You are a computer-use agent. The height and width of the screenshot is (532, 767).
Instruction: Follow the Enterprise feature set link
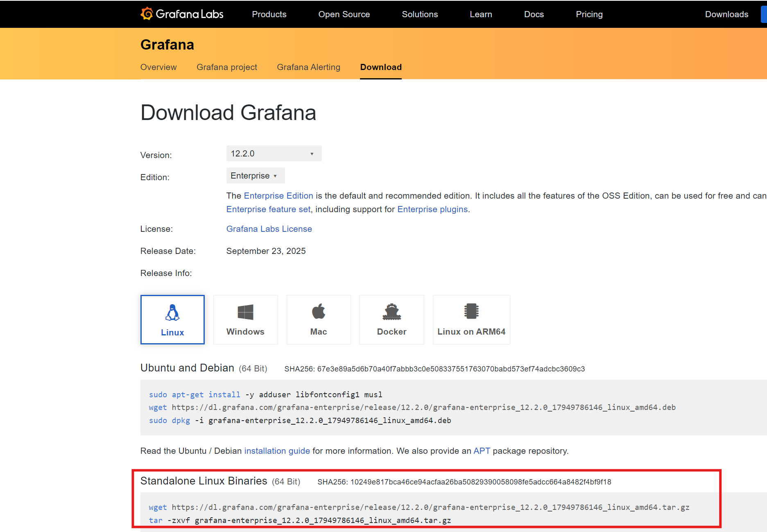[x=268, y=209]
